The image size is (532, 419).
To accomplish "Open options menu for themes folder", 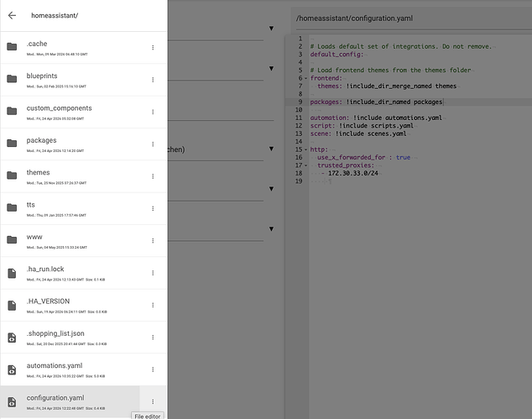I will pos(153,176).
